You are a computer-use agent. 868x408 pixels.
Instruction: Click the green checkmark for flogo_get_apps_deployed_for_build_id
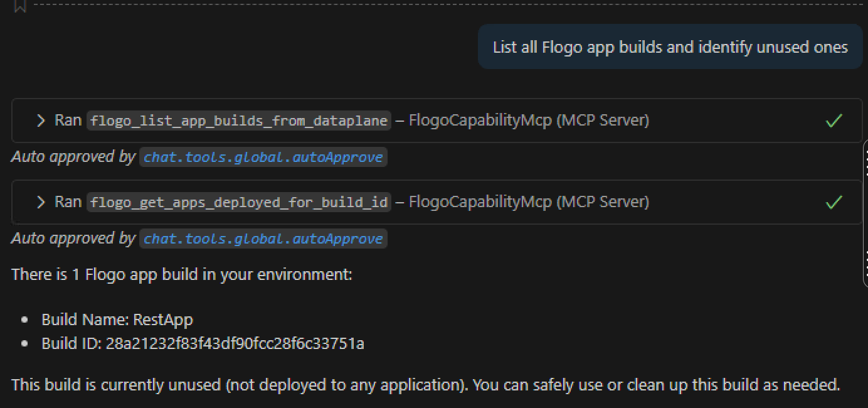[x=834, y=202]
